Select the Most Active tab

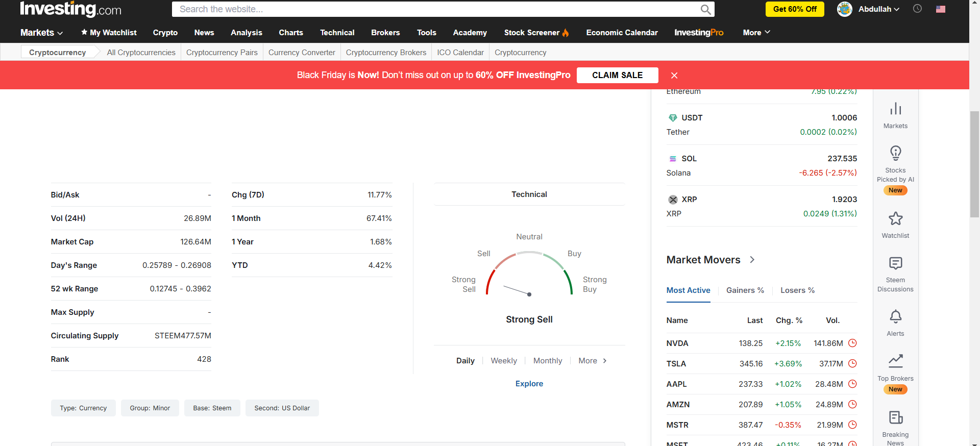[689, 290]
